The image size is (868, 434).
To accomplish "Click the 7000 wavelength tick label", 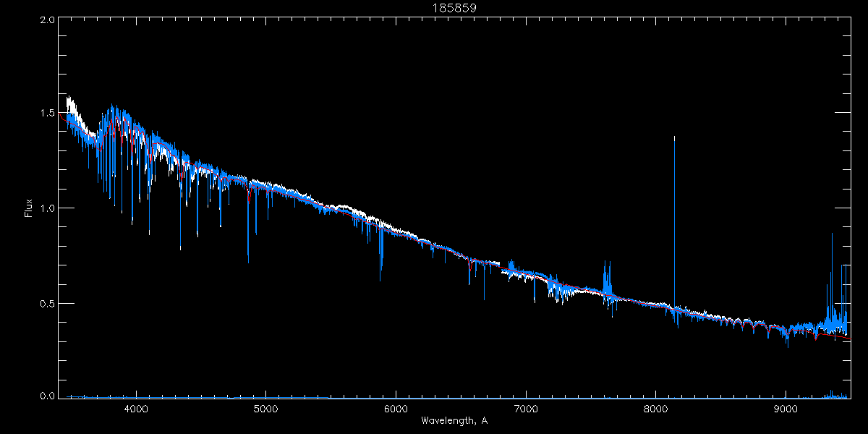I will point(526,409).
